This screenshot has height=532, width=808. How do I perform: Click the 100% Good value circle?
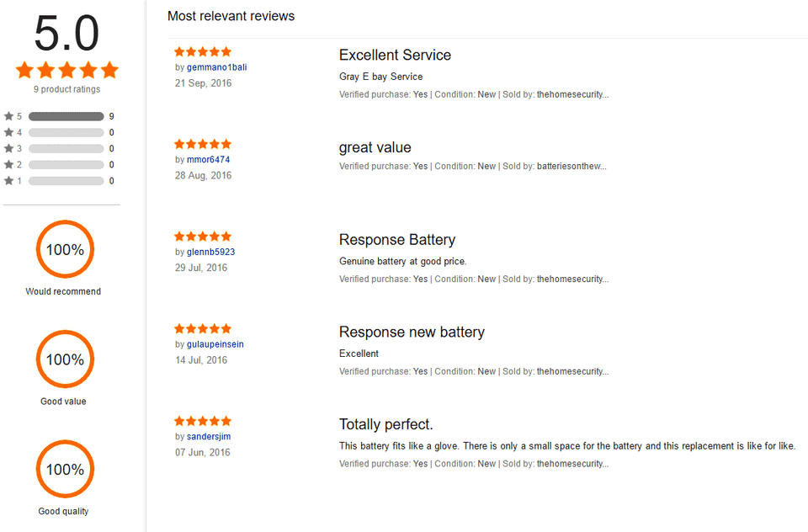(65, 359)
